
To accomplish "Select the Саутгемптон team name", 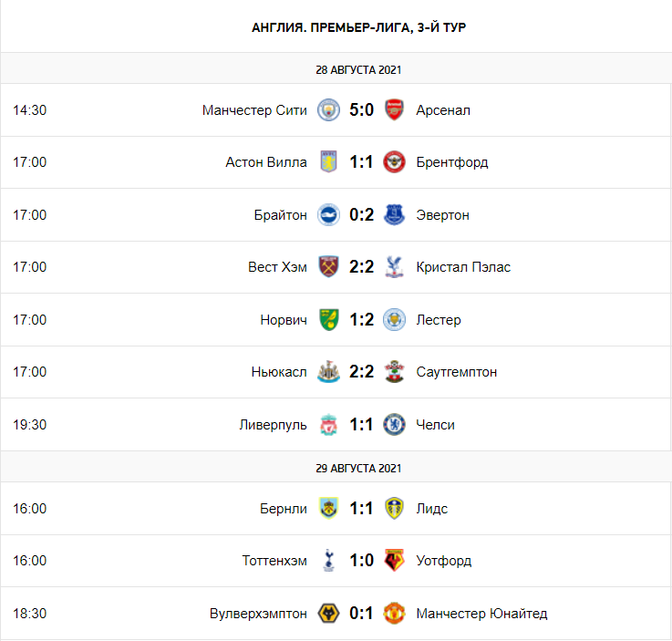I will (x=457, y=372).
